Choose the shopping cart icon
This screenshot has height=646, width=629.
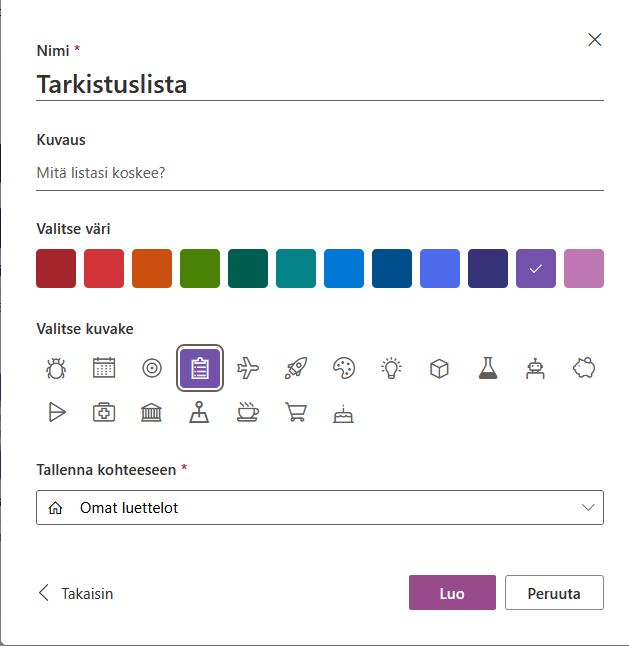tap(296, 412)
